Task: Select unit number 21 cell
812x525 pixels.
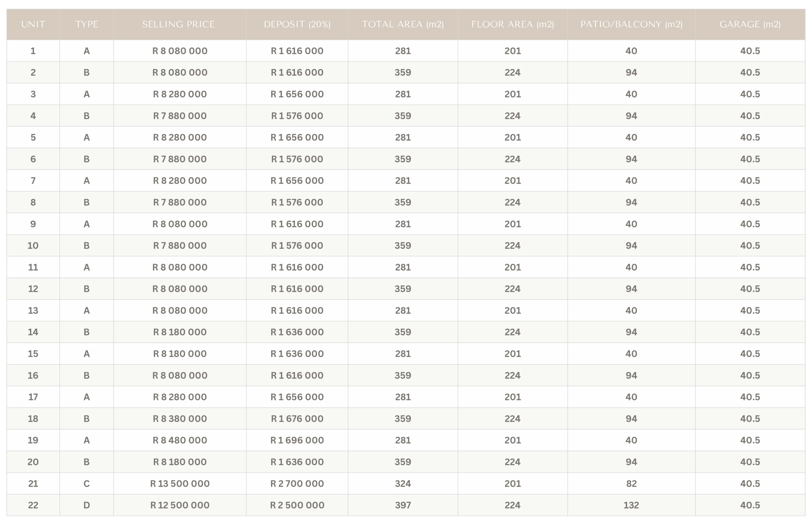Action: [x=33, y=483]
